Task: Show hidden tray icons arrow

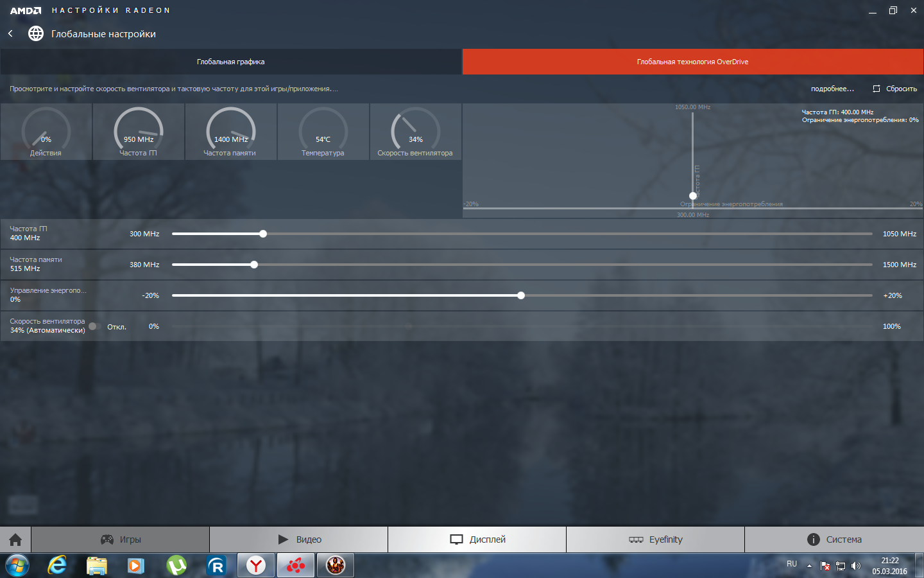Action: (x=809, y=566)
